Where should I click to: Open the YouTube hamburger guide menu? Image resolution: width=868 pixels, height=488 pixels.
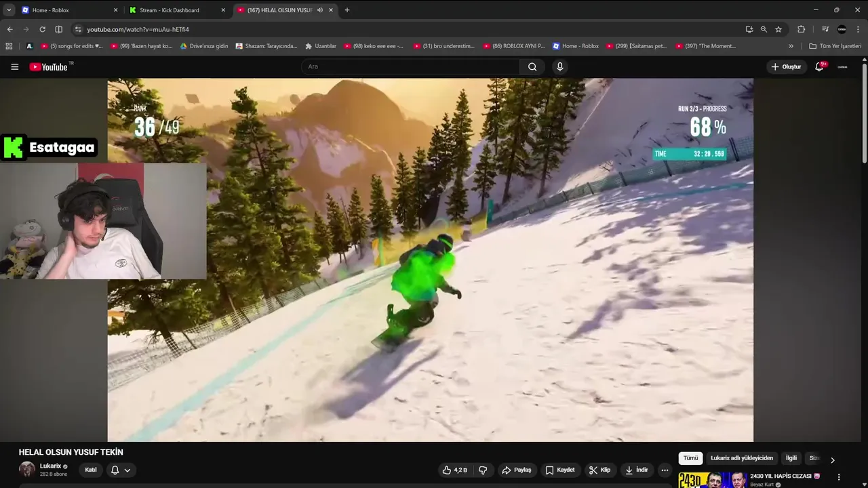pos(14,66)
